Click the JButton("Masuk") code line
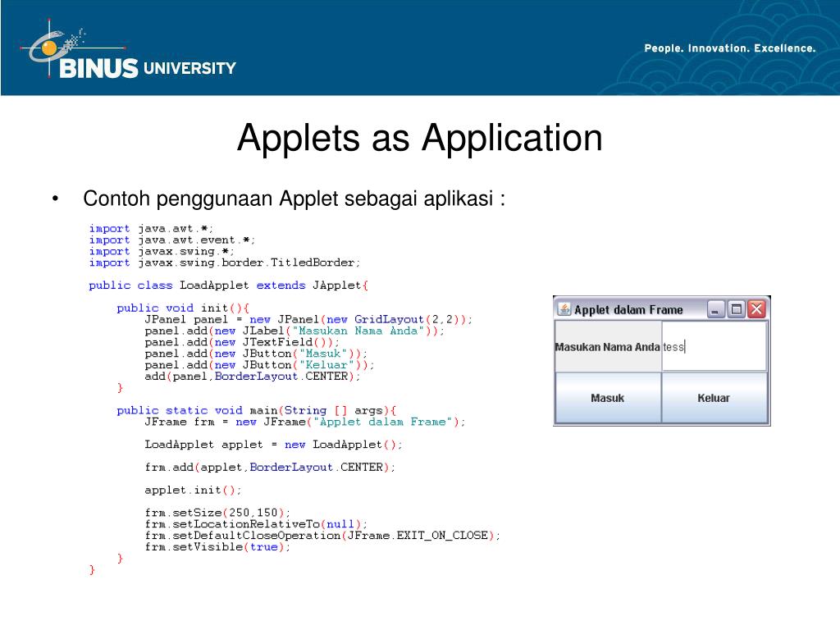 coord(256,354)
